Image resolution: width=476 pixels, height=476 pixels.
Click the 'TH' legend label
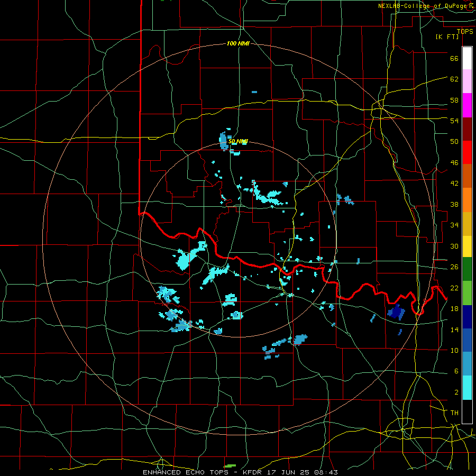(x=454, y=413)
